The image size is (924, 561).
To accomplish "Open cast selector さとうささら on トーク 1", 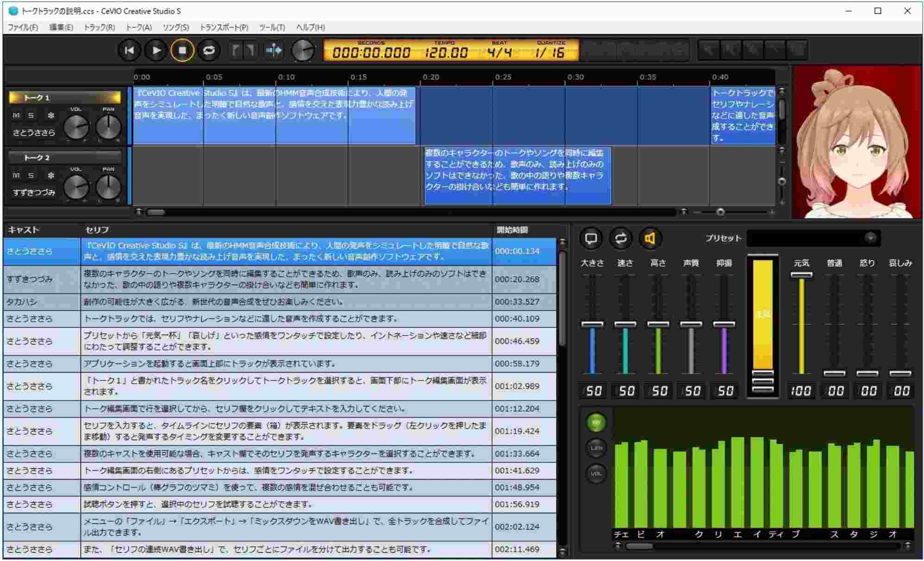I will tap(34, 133).
